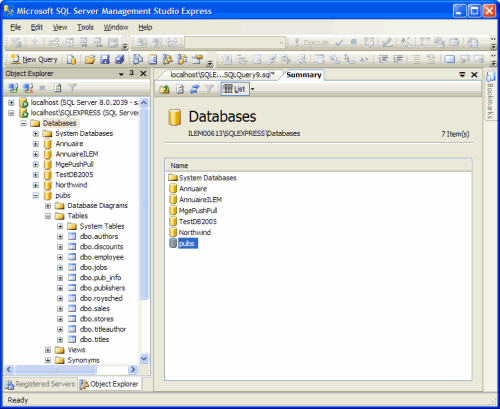The height and width of the screenshot is (409, 500).
Task: Click Disconnect icon in Object Explorer toolbar
Action: (x=28, y=88)
